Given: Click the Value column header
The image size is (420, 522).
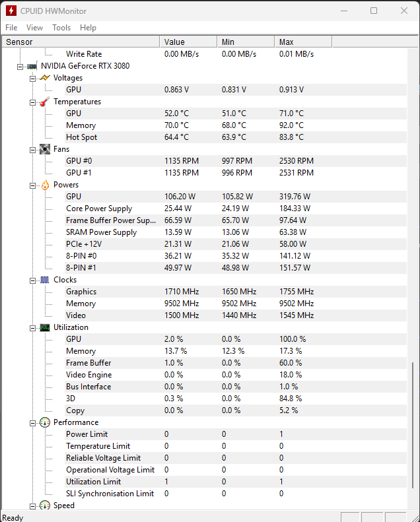Looking at the screenshot, I should pyautogui.click(x=188, y=42).
